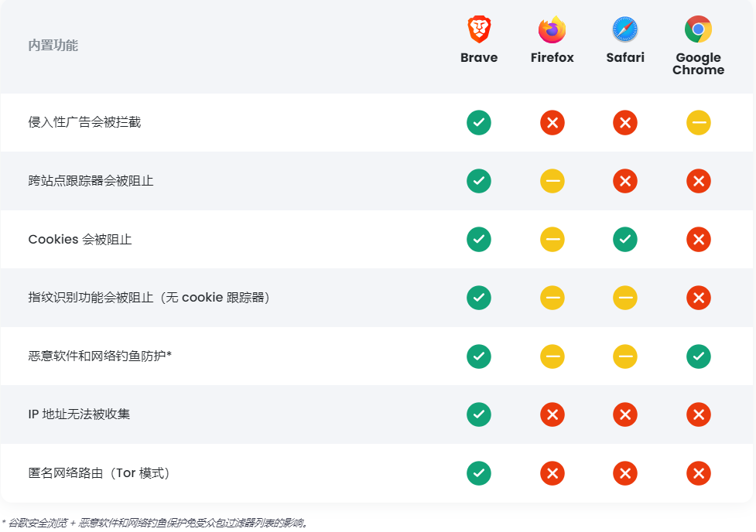Click Brave's check in 指纹识别功能会被阻止 row
This screenshot has width=756, height=532.
coord(479,298)
